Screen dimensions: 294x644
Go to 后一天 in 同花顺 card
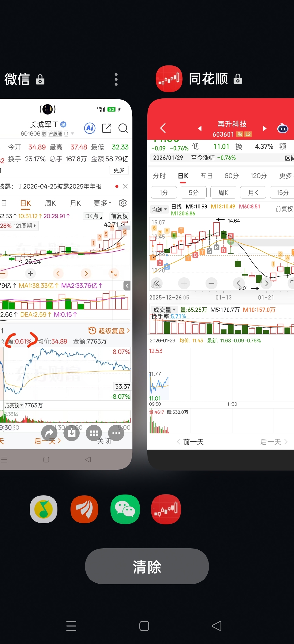(274, 442)
